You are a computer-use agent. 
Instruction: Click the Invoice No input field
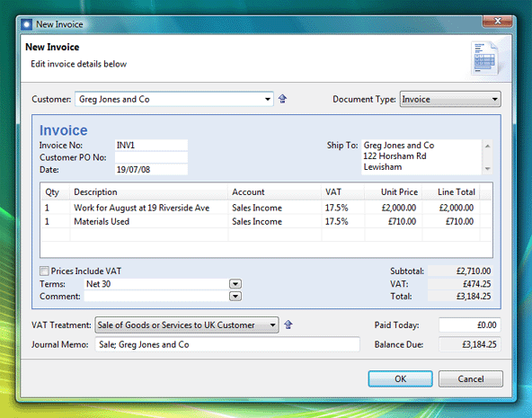[151, 146]
